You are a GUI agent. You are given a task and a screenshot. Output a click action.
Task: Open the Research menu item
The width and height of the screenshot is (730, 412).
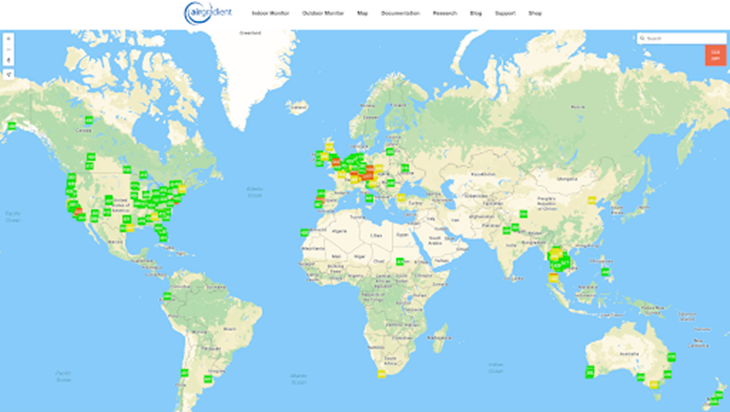(445, 14)
